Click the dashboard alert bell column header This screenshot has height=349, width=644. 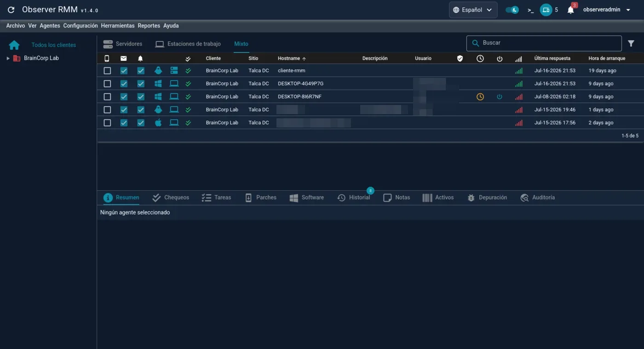pos(140,58)
